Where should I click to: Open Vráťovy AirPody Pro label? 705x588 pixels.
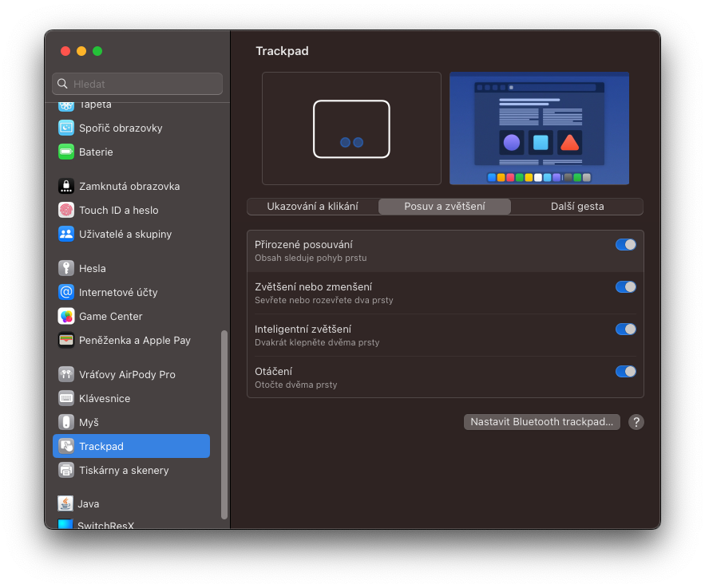[127, 374]
